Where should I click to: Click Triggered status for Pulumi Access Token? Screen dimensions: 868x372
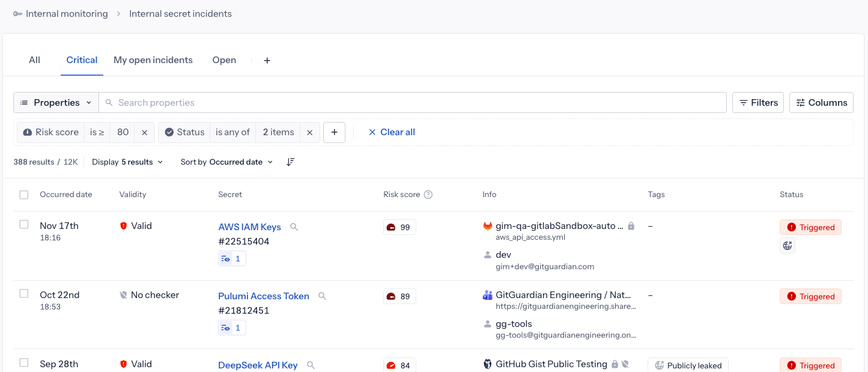click(810, 296)
